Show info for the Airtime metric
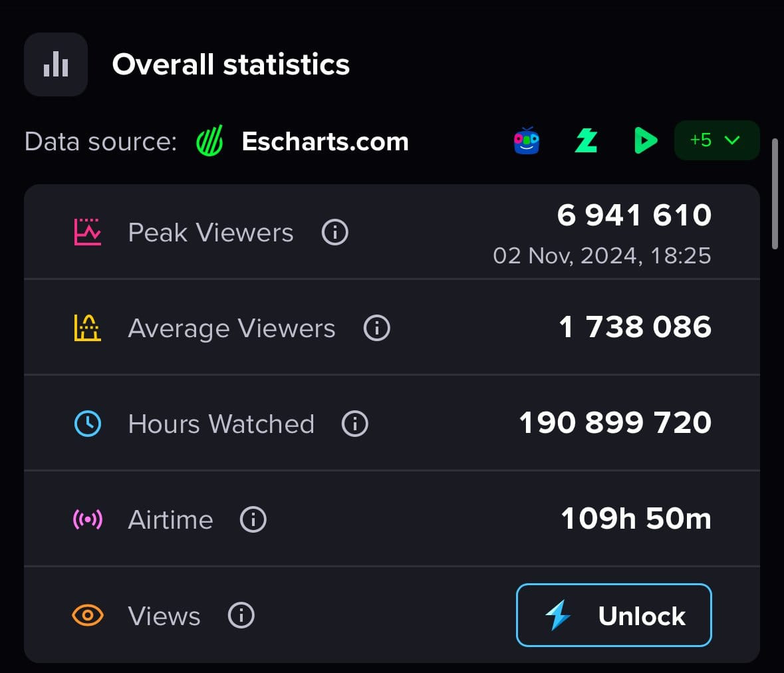The width and height of the screenshot is (784, 673). tap(253, 519)
